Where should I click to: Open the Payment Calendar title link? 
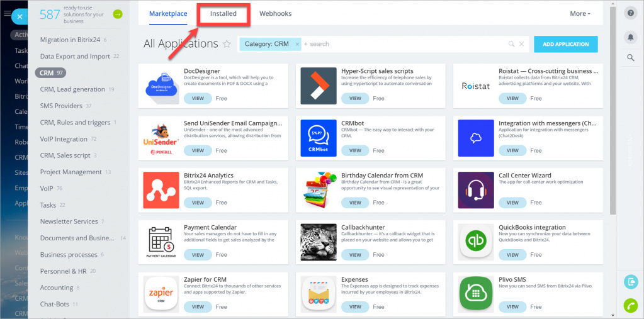[210, 227]
